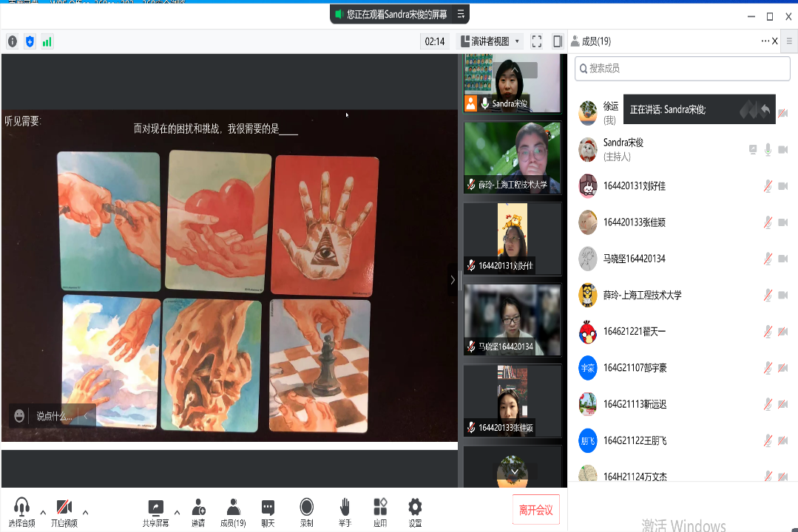Image resolution: width=798 pixels, height=532 pixels.
Task: Open 设置 settings gear
Action: (x=415, y=507)
